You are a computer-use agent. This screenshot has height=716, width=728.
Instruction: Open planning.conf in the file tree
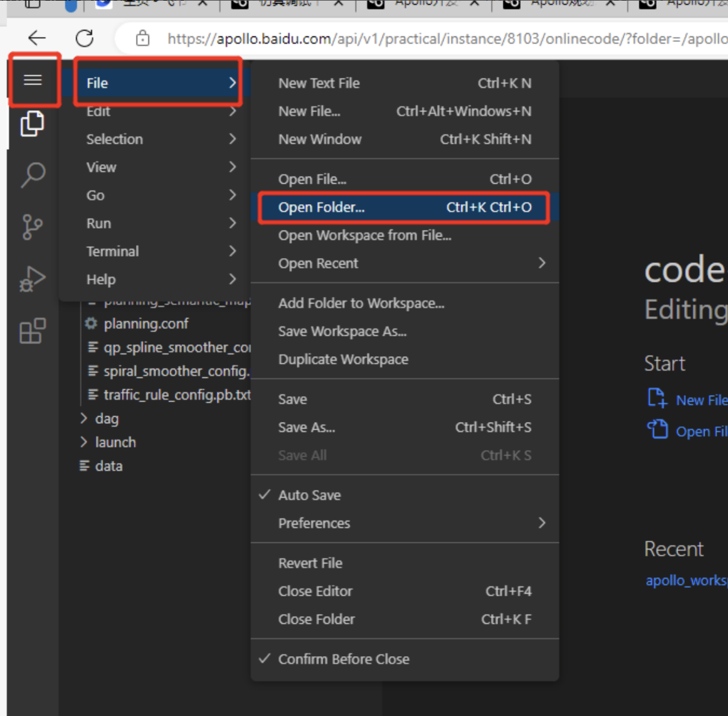(x=146, y=324)
